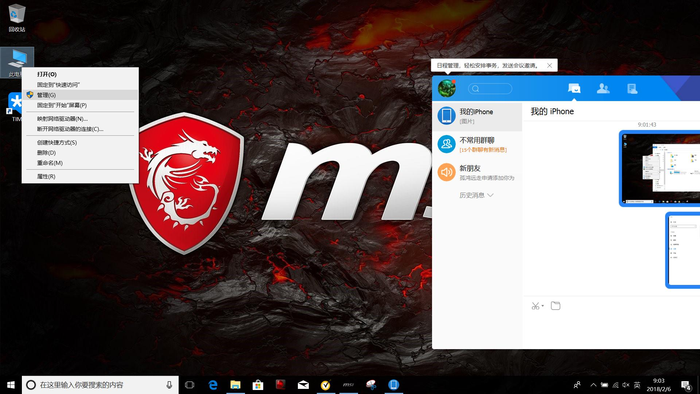Open the screenshot tool dropdown arrow
The width and height of the screenshot is (700, 394).
(542, 306)
